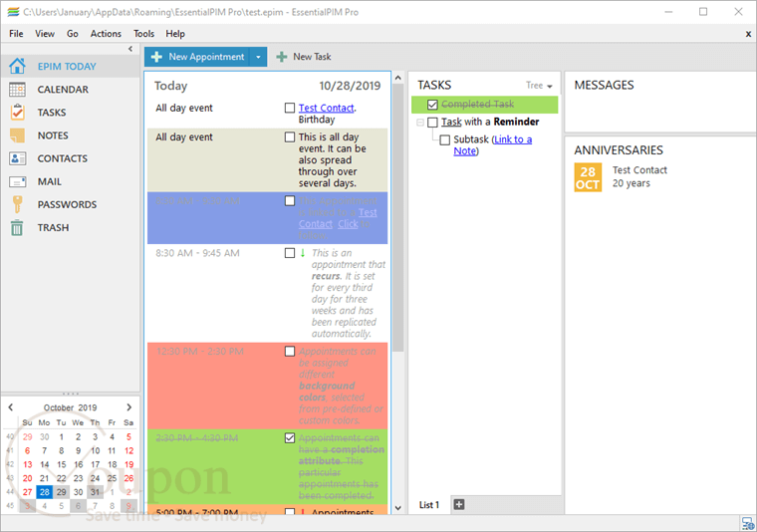The width and height of the screenshot is (757, 532).
Task: Close the inner document with x
Action: (748, 34)
